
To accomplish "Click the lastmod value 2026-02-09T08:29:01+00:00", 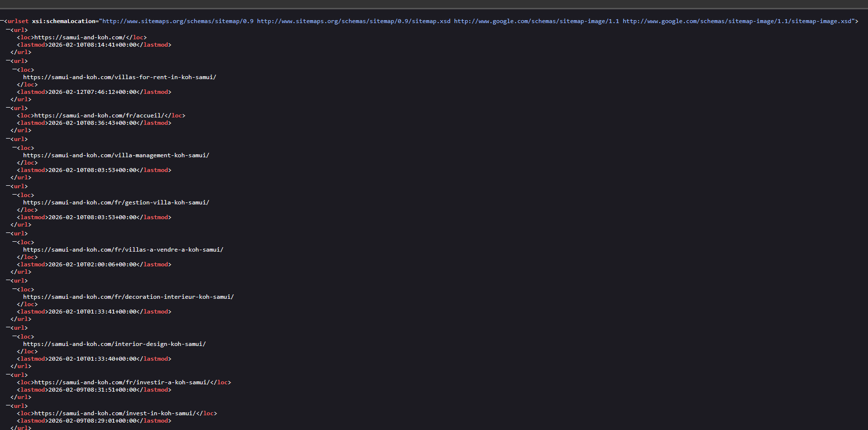I will click(x=92, y=421).
